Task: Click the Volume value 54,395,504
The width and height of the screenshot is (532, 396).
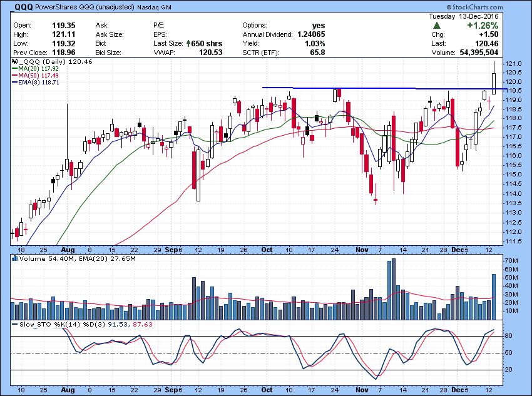Action: 479,53
